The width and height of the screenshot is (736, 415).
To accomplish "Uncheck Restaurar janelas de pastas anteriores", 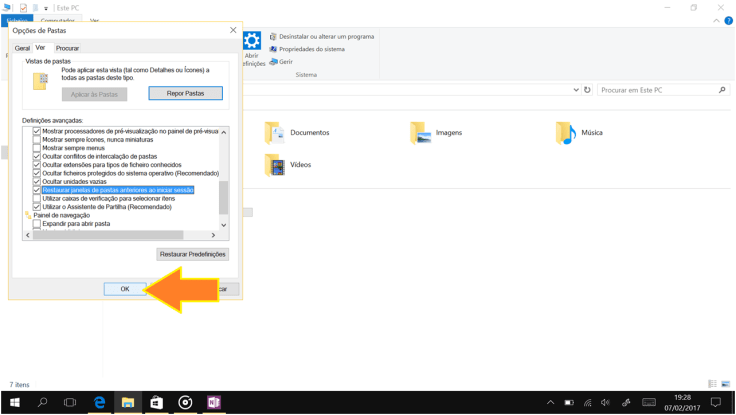I will coord(37,190).
